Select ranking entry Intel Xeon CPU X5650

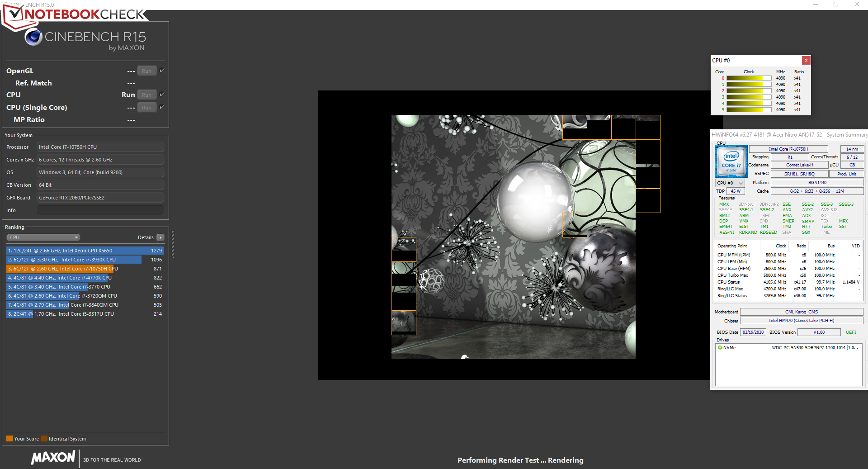pyautogui.click(x=85, y=251)
